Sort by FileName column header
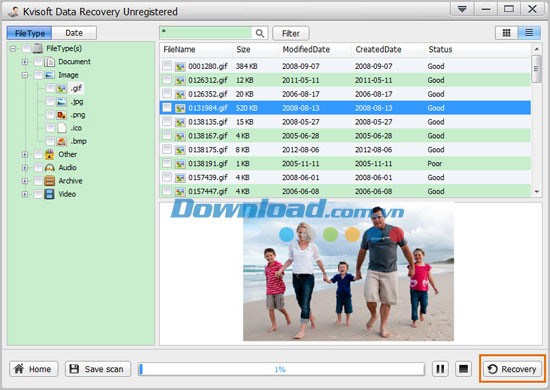The image size is (550, 390). pyautogui.click(x=196, y=49)
